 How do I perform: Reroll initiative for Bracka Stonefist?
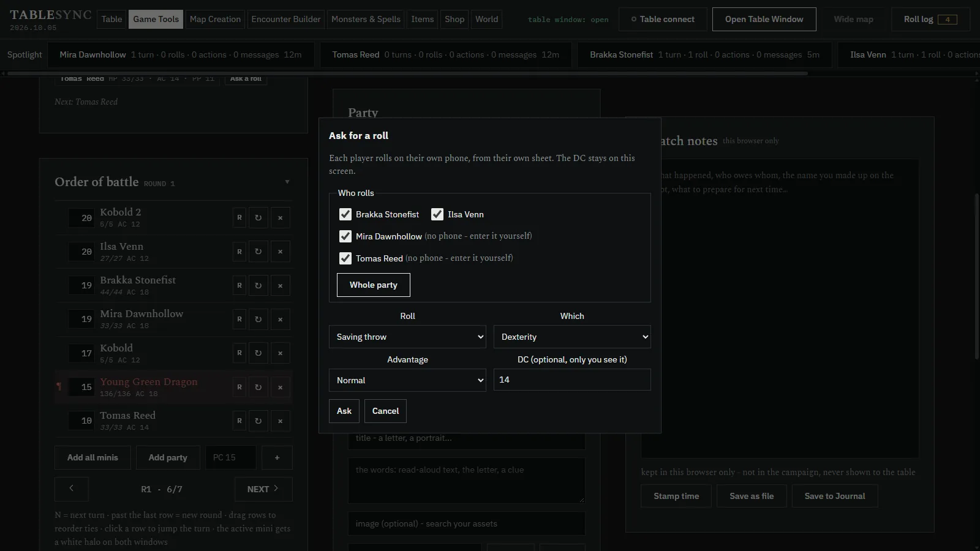click(258, 285)
